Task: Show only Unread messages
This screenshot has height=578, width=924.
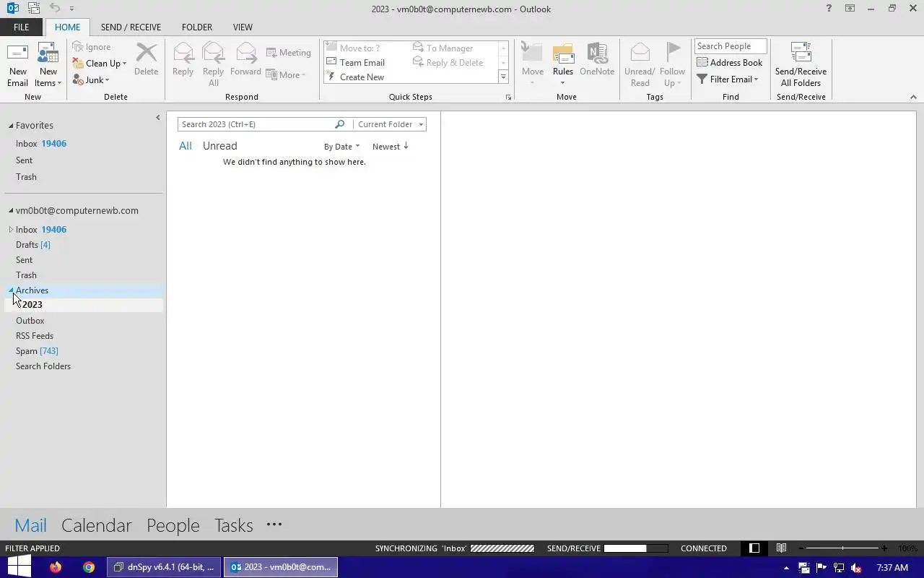Action: [x=219, y=146]
